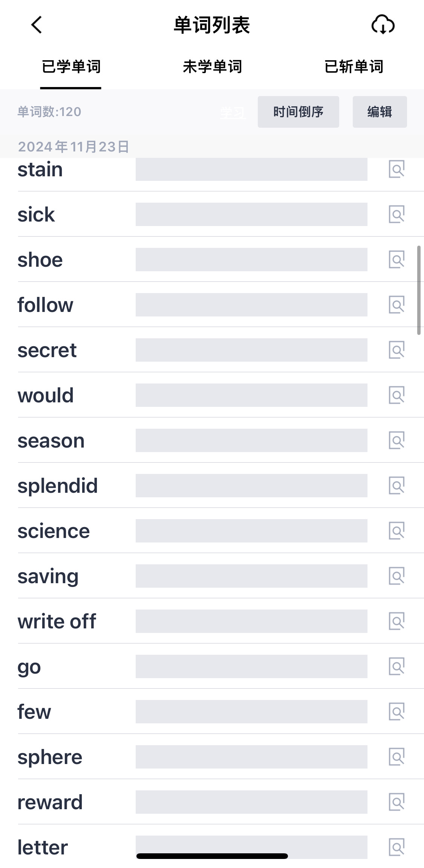Tap the faint 学习 link

(233, 113)
